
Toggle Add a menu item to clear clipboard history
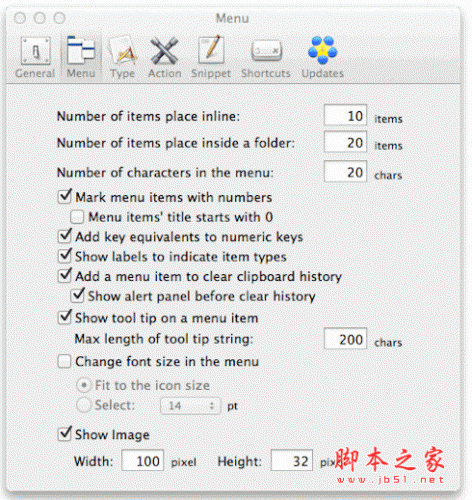(65, 276)
